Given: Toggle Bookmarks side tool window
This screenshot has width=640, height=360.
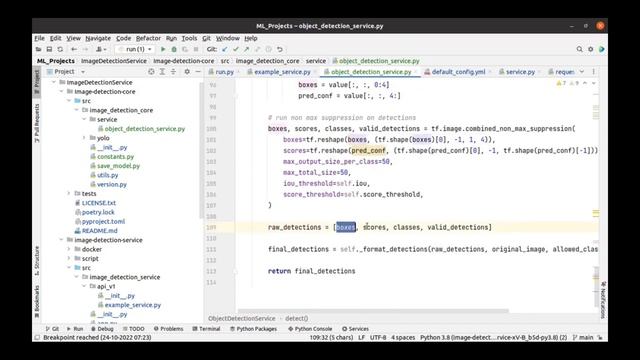Looking at the screenshot, I should (37, 301).
